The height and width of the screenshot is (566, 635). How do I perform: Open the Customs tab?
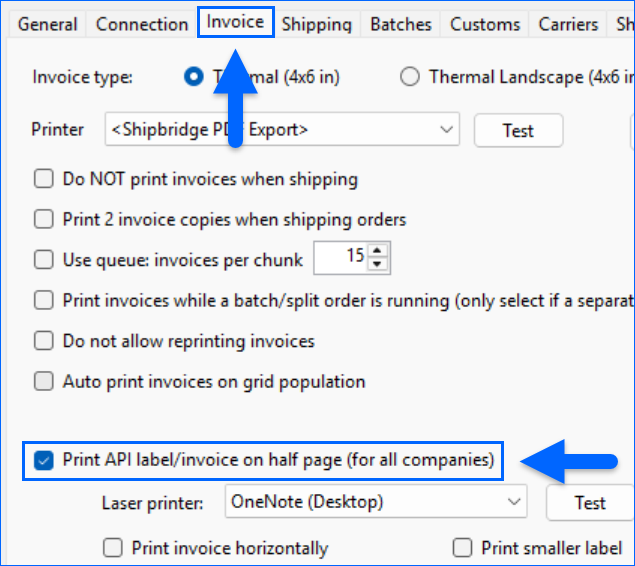(x=484, y=24)
